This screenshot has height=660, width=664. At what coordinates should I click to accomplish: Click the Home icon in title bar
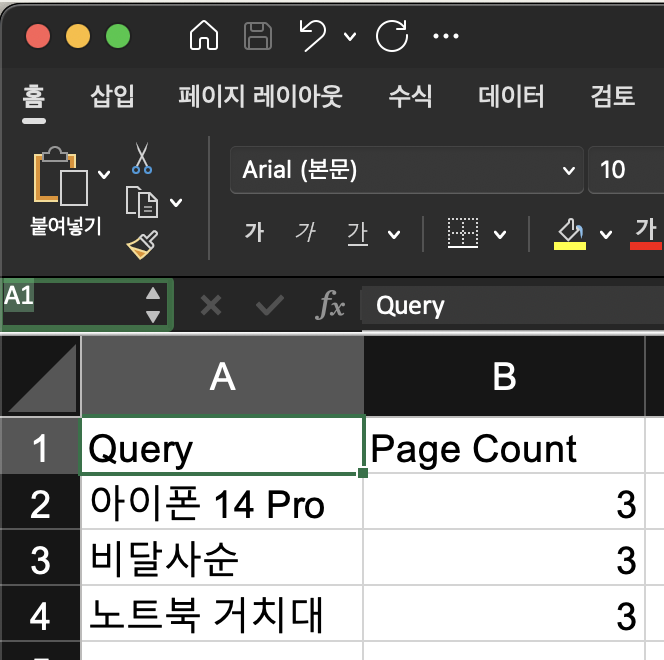coord(204,36)
